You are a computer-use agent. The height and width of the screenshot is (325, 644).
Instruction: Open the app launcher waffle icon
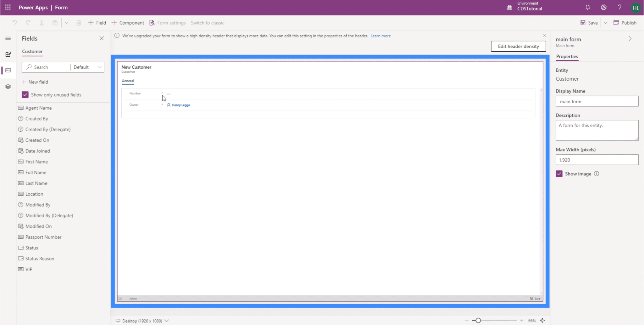[8, 7]
